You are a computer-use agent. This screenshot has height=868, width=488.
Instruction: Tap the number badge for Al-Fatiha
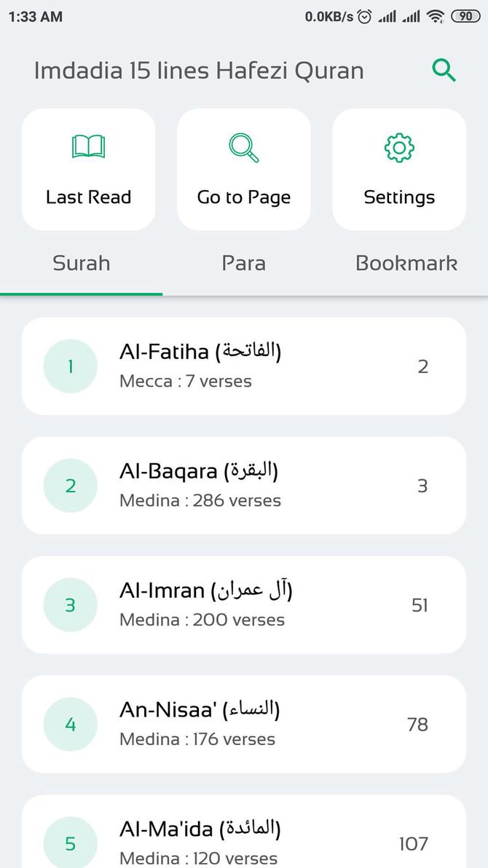pyautogui.click(x=71, y=366)
